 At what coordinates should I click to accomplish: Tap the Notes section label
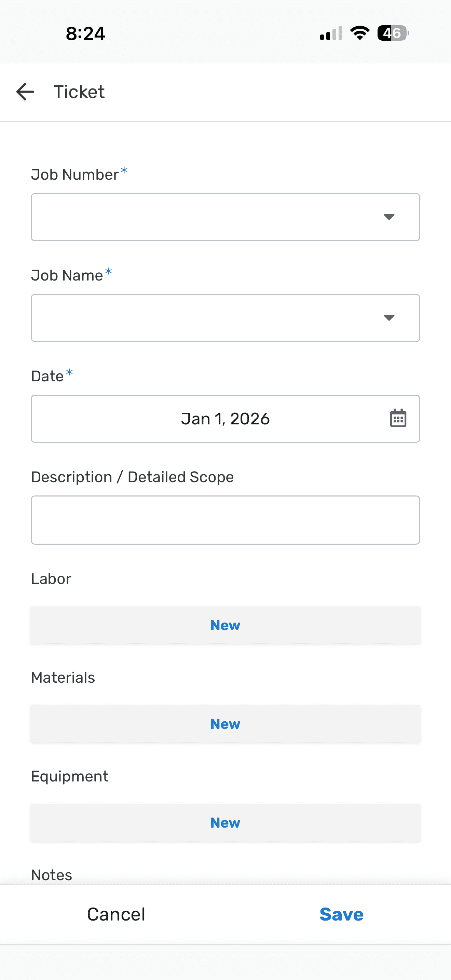click(52, 875)
